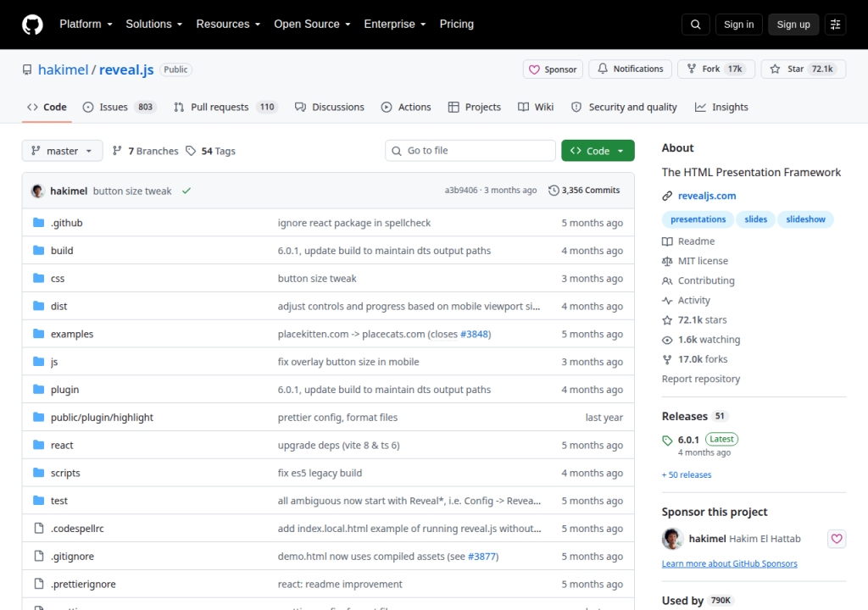Switch to the Issues tab
This screenshot has height=610, width=868.
[120, 108]
